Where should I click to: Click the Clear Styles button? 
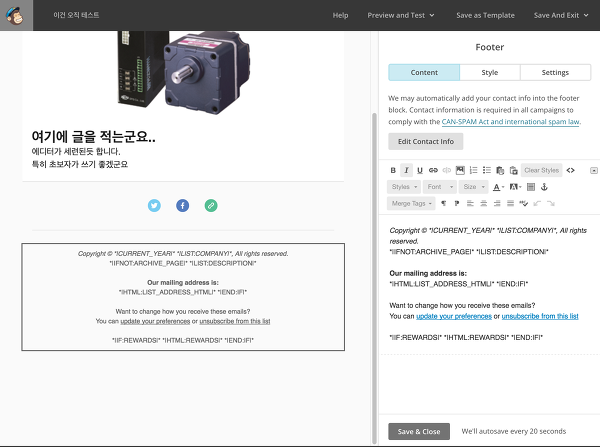[541, 170]
